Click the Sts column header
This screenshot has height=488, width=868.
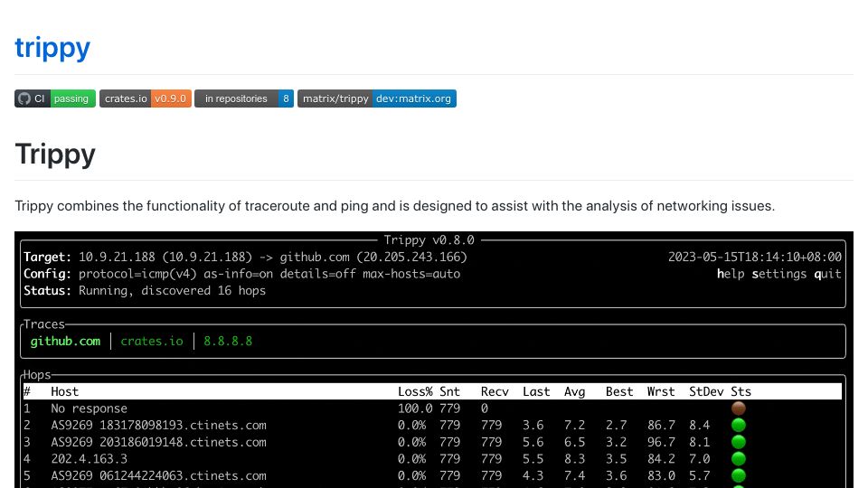click(741, 391)
